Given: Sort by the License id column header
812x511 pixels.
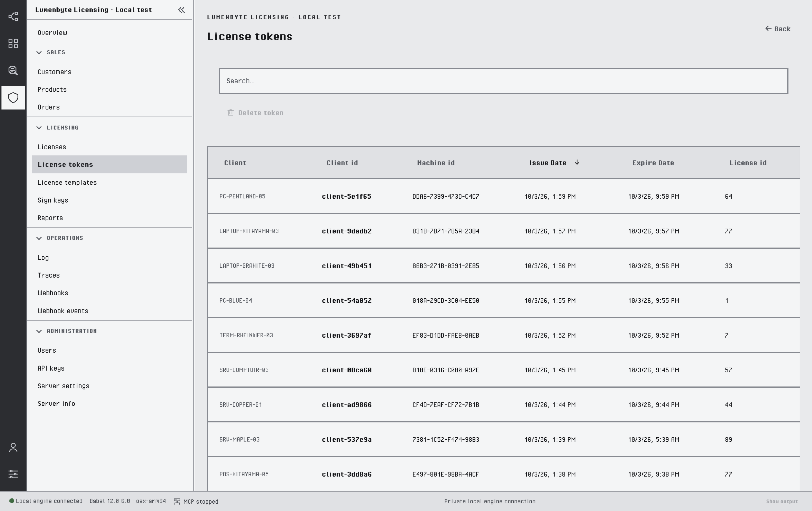Looking at the screenshot, I should pos(748,163).
